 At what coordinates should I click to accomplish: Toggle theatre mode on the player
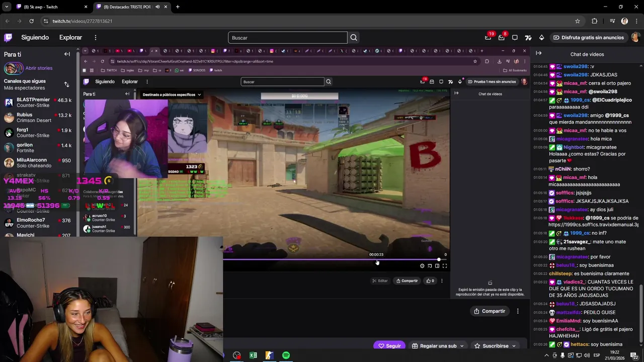tap(437, 266)
